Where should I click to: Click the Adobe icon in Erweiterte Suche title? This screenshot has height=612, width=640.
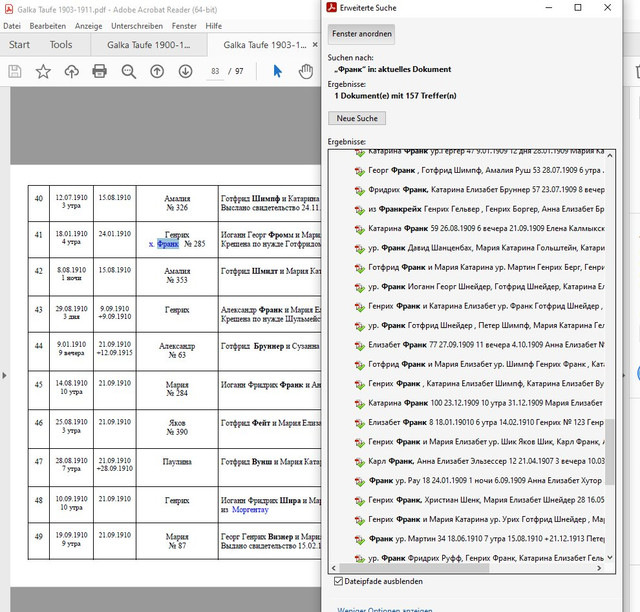click(331, 7)
